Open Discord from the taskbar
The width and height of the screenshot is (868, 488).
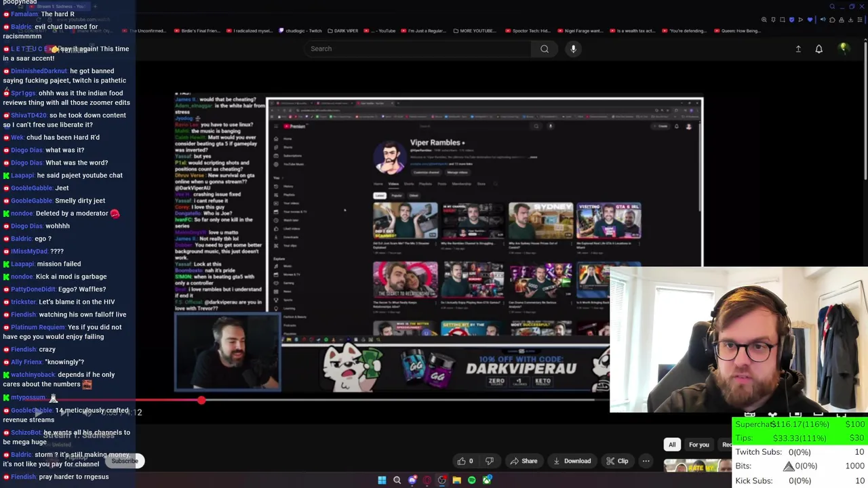point(412,480)
